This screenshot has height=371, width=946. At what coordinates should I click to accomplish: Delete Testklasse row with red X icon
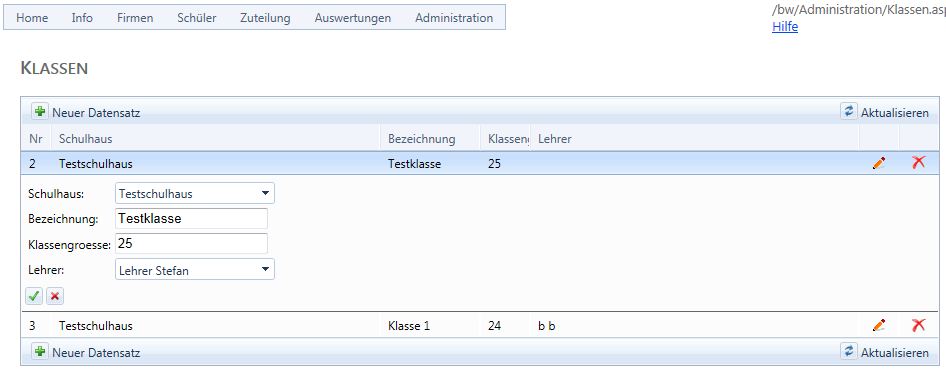coord(918,162)
